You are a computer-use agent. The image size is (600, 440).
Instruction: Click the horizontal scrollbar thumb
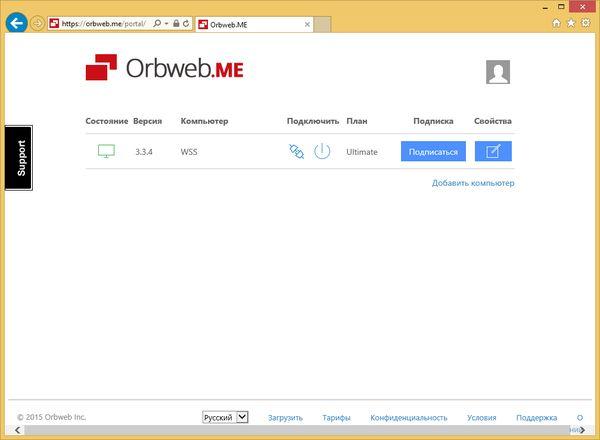pyautogui.click(x=297, y=430)
